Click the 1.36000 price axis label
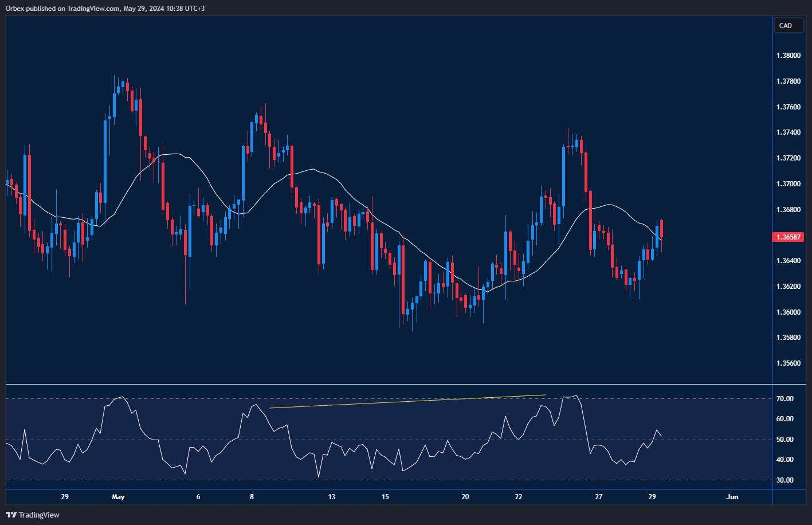 (788, 312)
